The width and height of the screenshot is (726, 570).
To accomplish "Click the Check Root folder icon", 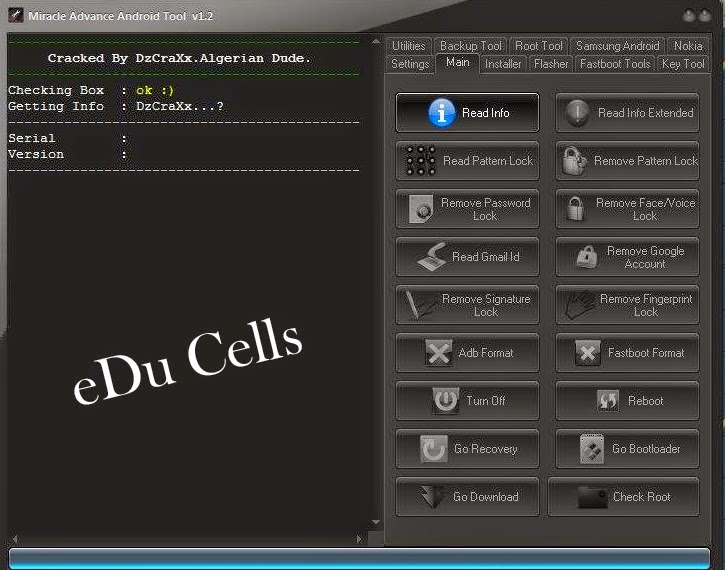I will (593, 497).
